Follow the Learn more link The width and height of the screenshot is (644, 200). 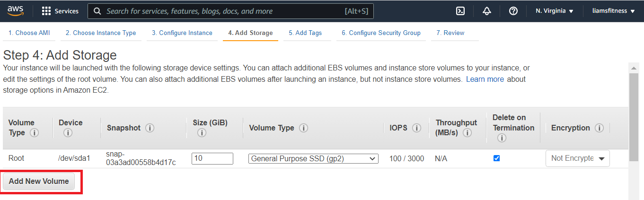pos(485,79)
